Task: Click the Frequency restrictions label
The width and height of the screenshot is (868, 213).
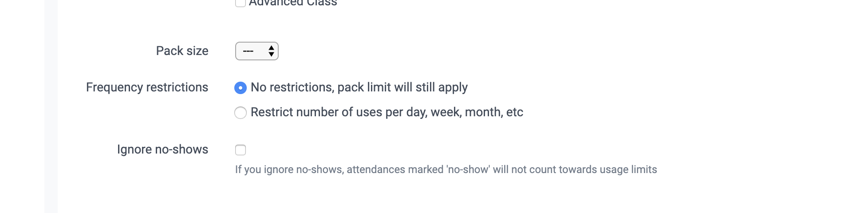Action: [147, 87]
